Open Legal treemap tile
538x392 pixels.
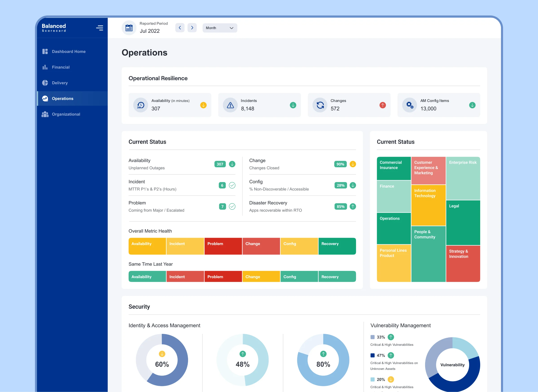(463, 223)
